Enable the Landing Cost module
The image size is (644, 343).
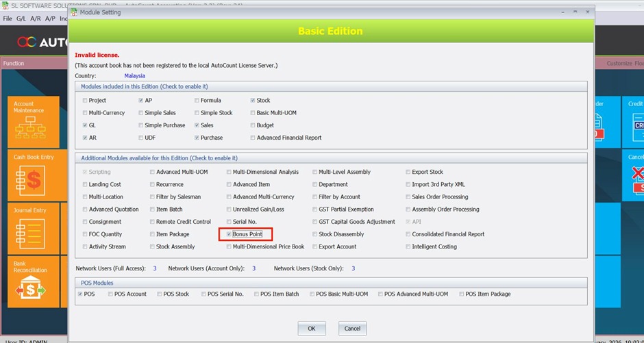point(85,185)
